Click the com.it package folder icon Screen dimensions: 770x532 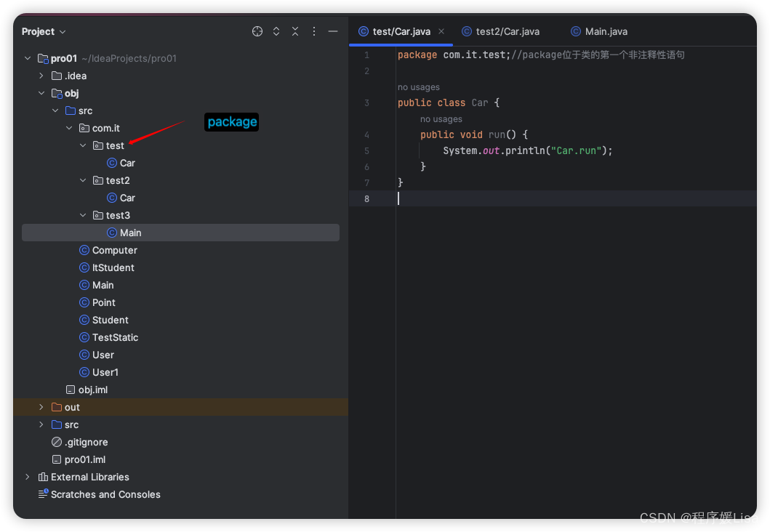click(x=84, y=128)
